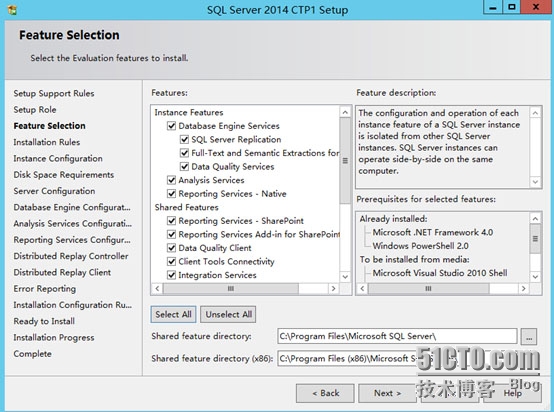Close the SQL Server Setup window

click(x=536, y=7)
